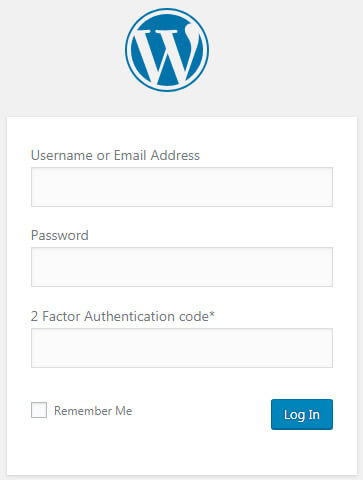363x480 pixels.
Task: Click the blue Log In button
Action: click(302, 414)
